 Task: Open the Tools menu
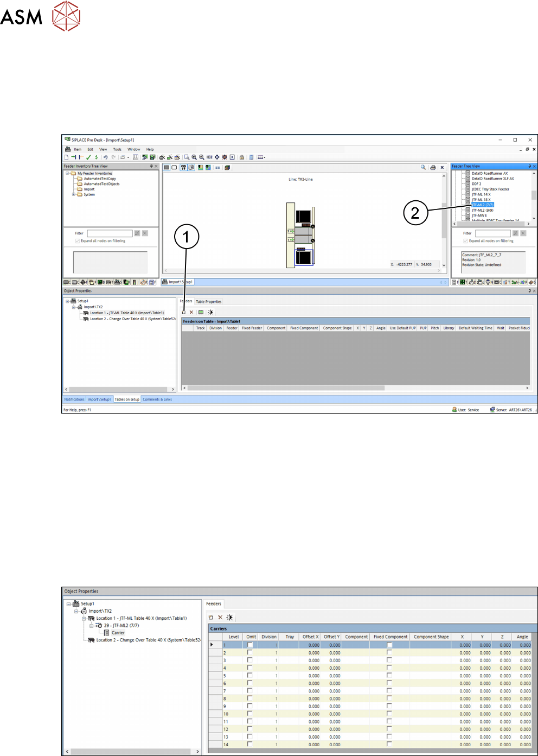pos(117,149)
